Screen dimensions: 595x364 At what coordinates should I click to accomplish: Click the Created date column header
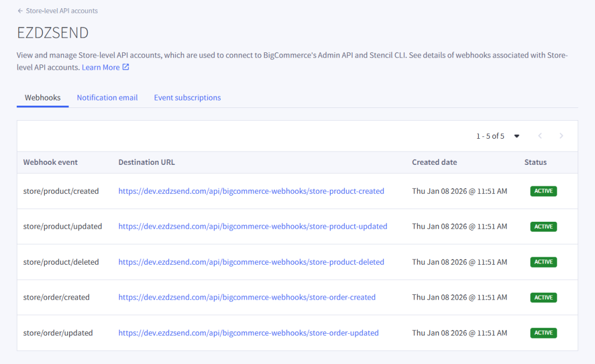pyautogui.click(x=434, y=162)
